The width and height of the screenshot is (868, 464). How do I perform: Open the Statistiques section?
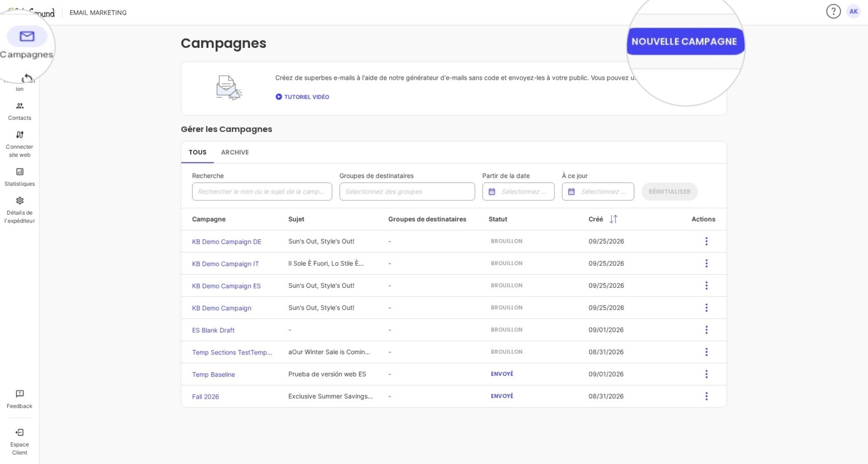click(20, 177)
